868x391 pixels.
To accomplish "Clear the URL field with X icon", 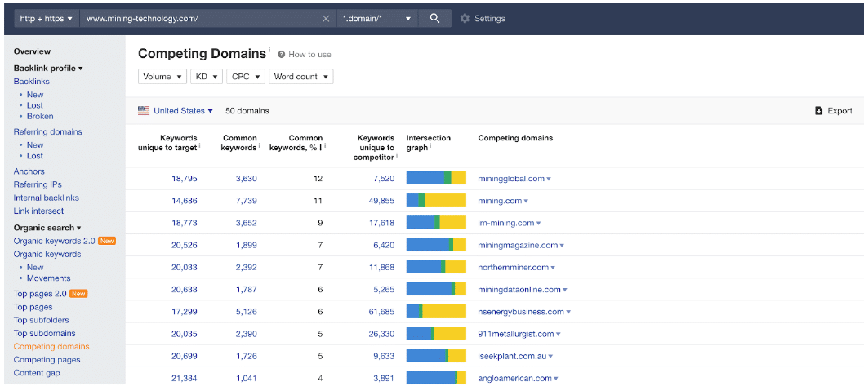I will click(x=326, y=18).
